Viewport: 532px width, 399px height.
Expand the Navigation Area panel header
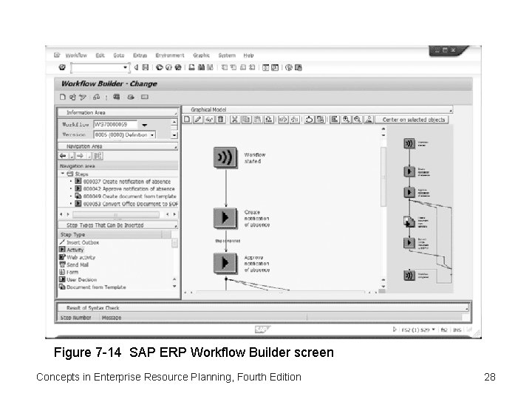pos(117,146)
